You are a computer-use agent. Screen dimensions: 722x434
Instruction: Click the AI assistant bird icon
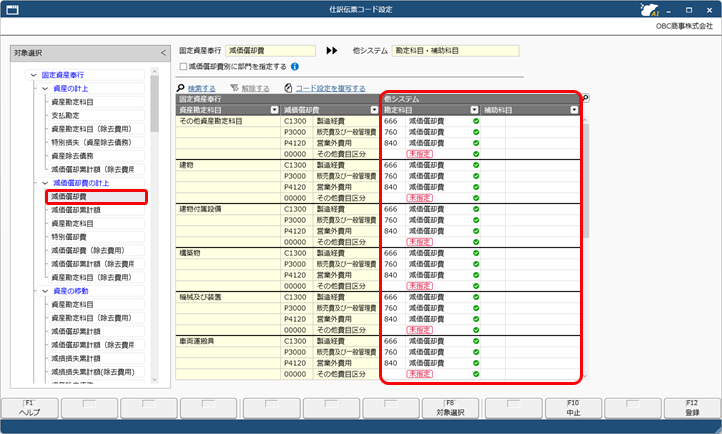pos(649,10)
